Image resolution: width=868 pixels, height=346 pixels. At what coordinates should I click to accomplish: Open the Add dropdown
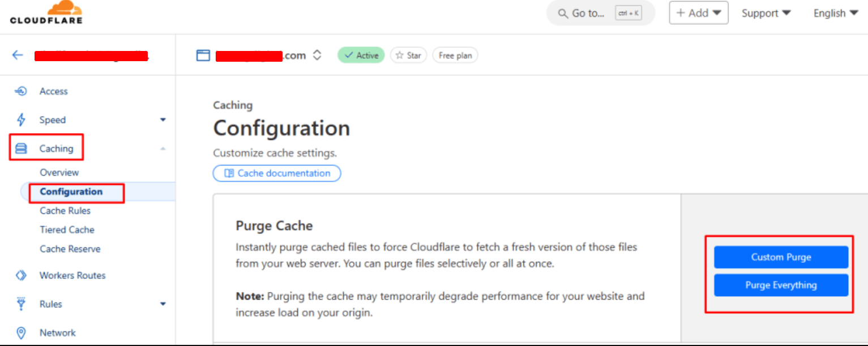(x=698, y=13)
